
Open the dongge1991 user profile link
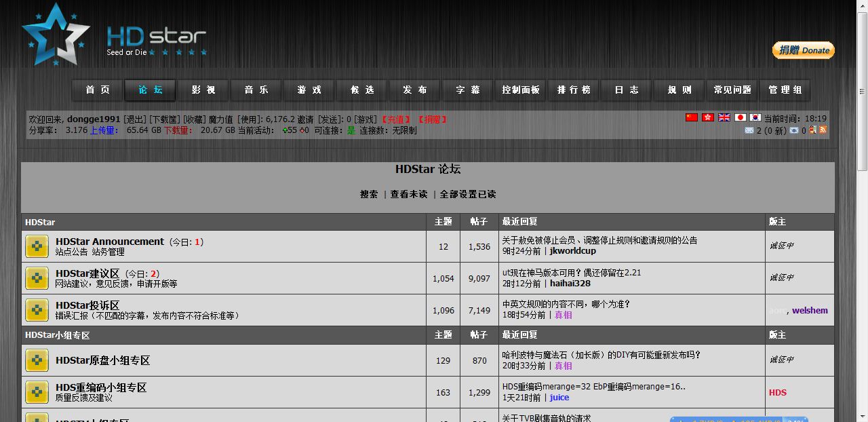(x=94, y=119)
